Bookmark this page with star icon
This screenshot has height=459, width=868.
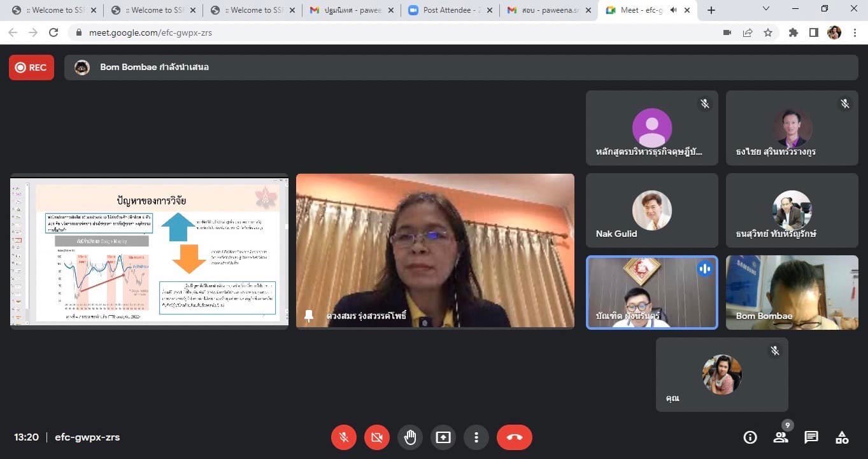pyautogui.click(x=768, y=32)
